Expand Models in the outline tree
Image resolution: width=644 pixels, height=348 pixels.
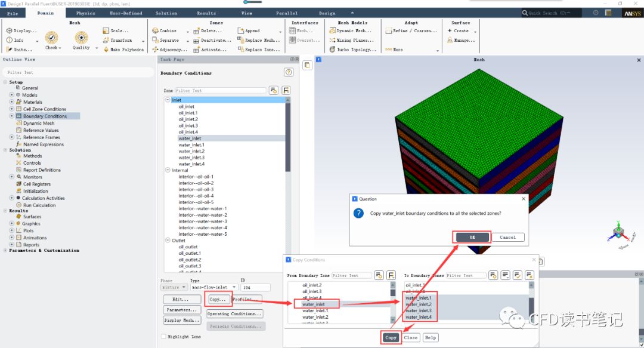point(11,95)
